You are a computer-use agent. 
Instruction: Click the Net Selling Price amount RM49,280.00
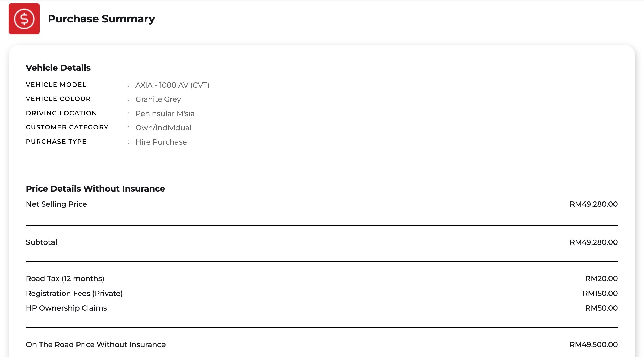click(x=594, y=204)
